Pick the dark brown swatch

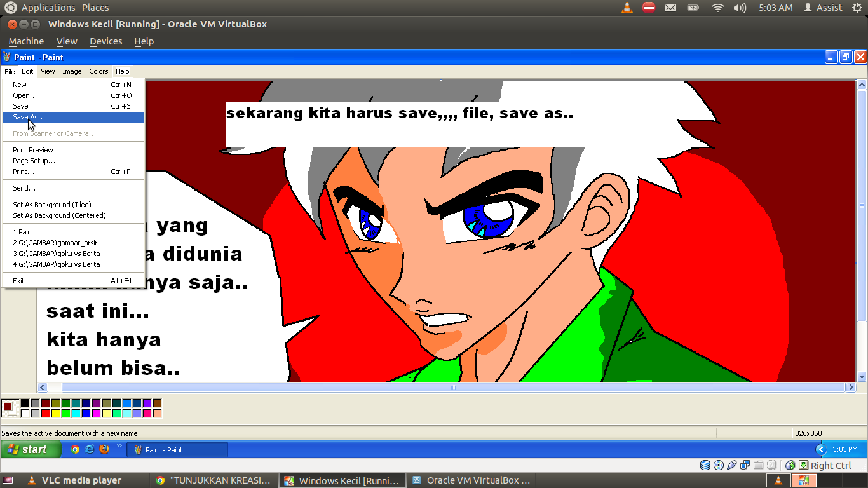click(x=157, y=403)
